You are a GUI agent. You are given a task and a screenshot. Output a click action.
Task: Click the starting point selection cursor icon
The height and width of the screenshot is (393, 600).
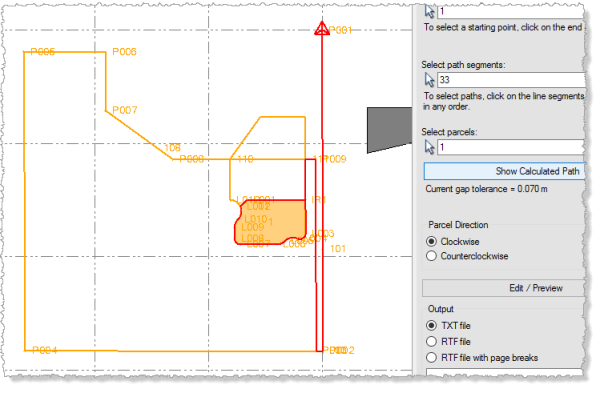point(429,11)
